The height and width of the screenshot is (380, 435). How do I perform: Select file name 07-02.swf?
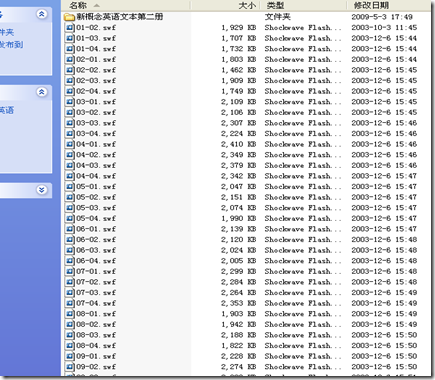pos(96,282)
